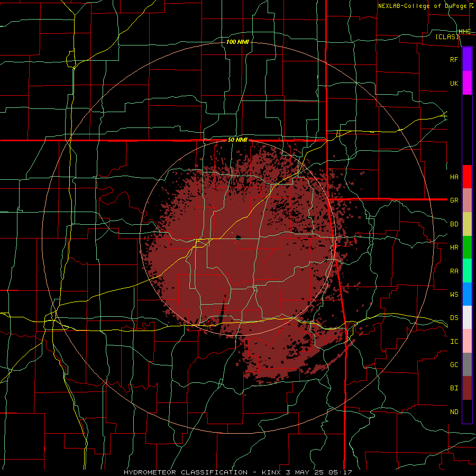Click the UK magenta legend color swatch
The width and height of the screenshot is (476, 476).
(467, 83)
